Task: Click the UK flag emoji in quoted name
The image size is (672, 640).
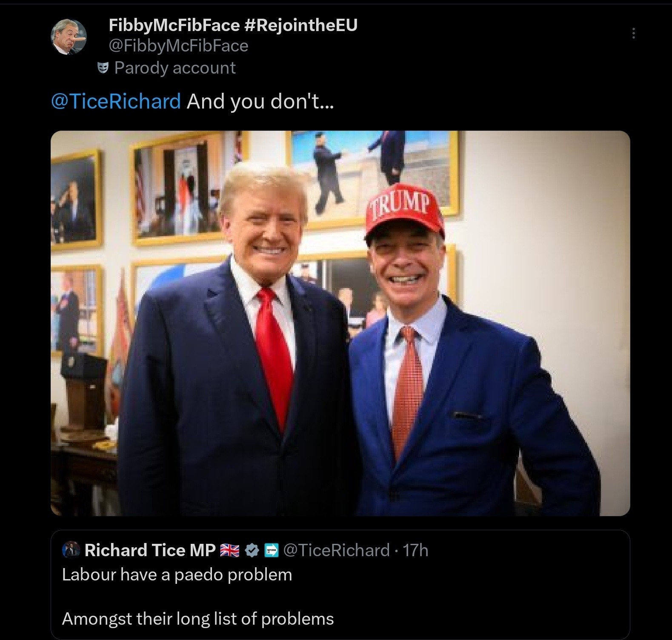Action: tap(230, 551)
